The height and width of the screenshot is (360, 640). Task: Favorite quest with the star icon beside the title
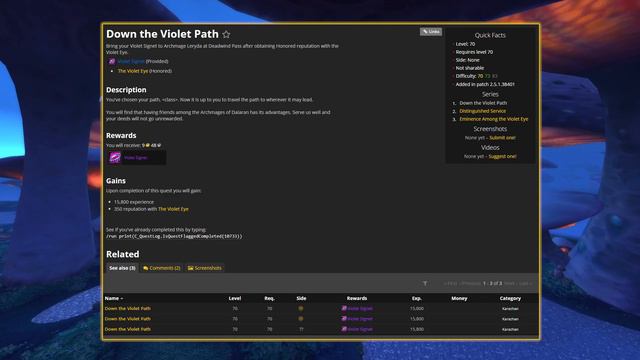(226, 35)
